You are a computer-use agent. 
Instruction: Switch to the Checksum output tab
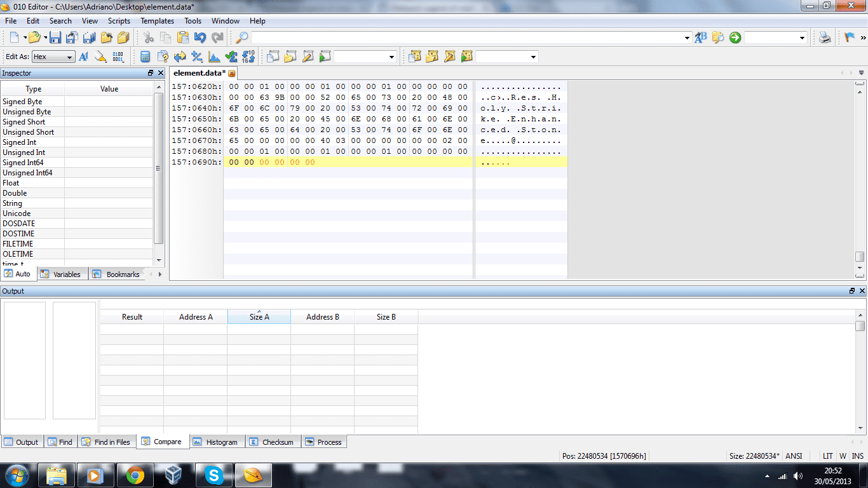click(x=272, y=442)
